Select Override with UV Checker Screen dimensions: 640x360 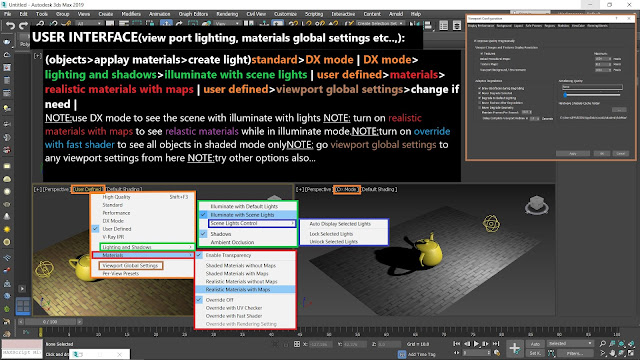(245, 308)
